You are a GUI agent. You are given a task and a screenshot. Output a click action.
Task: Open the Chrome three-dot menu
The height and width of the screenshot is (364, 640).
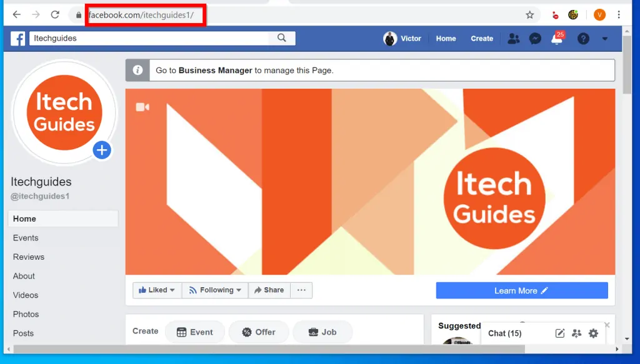point(619,15)
